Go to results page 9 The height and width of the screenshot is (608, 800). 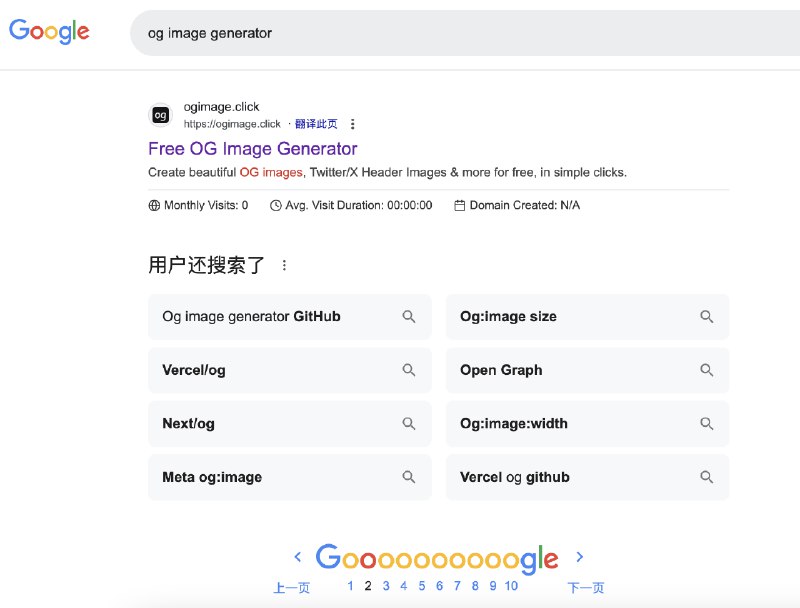[493, 586]
